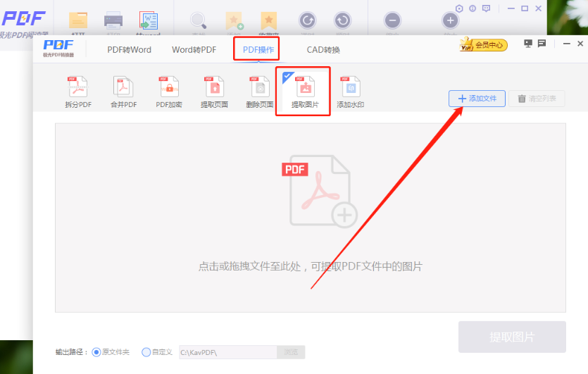Viewport: 588px width, 374px height.
Task: Minimize the PDF reader background window
Action: pos(511,8)
